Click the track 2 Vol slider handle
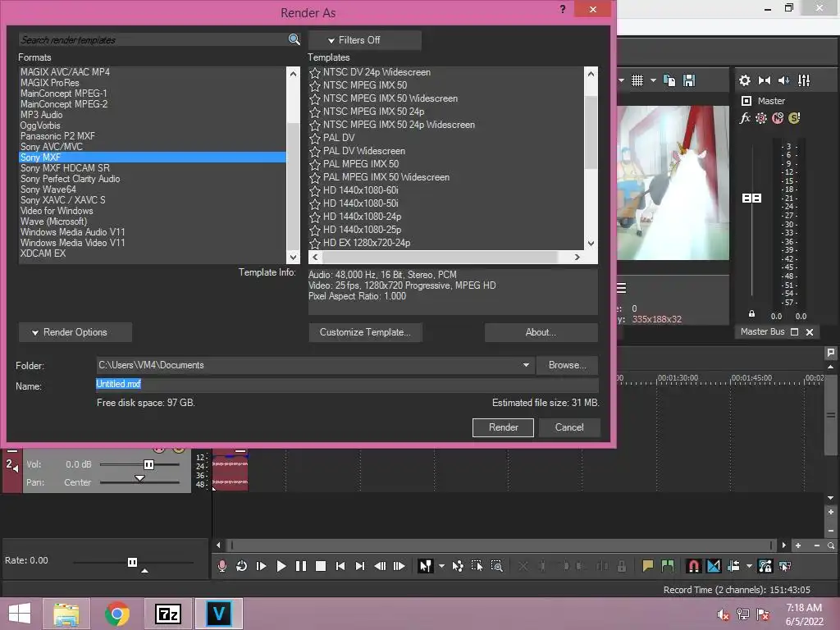Screen dimensions: 840x630 (x=149, y=464)
